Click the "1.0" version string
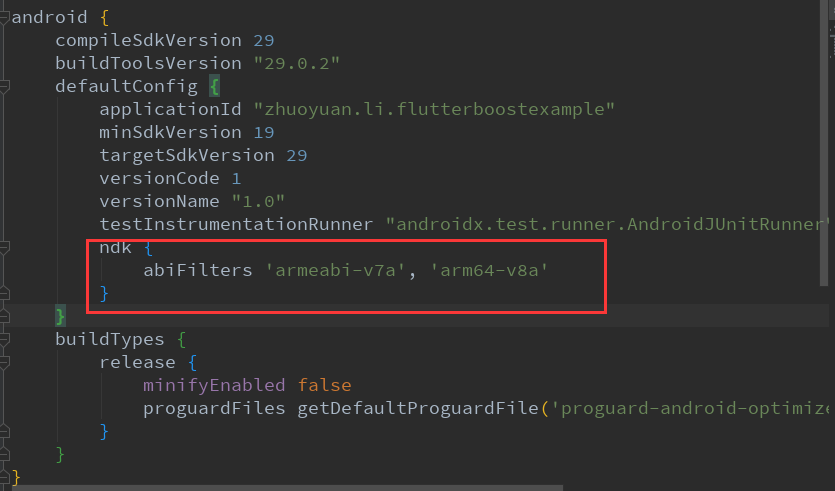Image resolution: width=835 pixels, height=491 pixels. click(258, 201)
